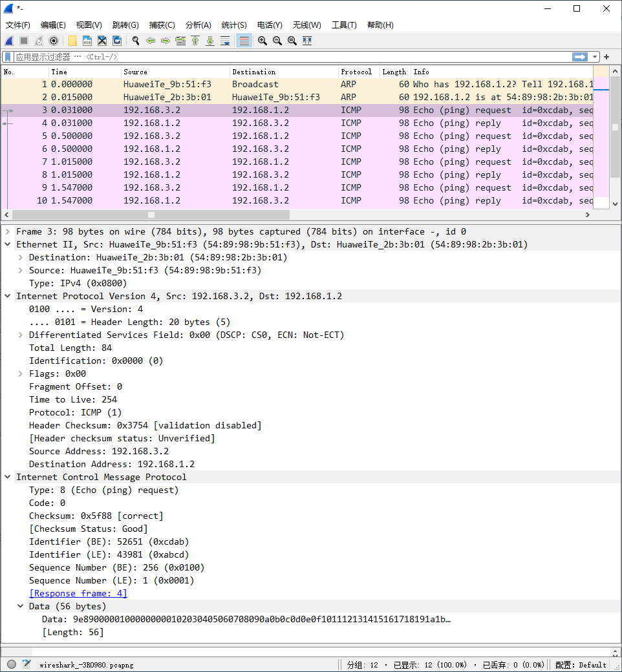
Task: Reload the capture file from the toolbar
Action: (x=116, y=41)
